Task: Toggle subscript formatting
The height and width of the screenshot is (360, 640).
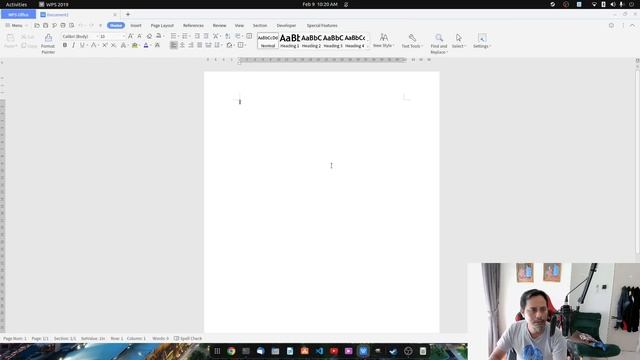Action: (113, 45)
